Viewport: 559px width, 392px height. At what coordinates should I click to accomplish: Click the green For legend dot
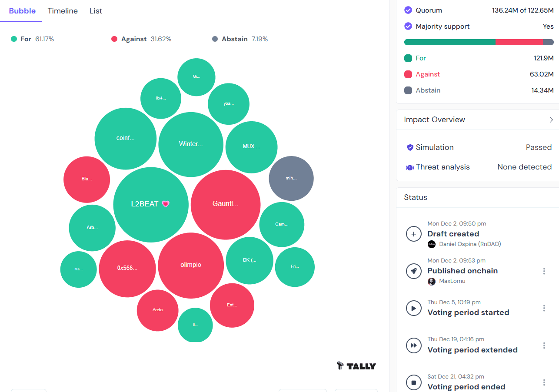click(14, 39)
